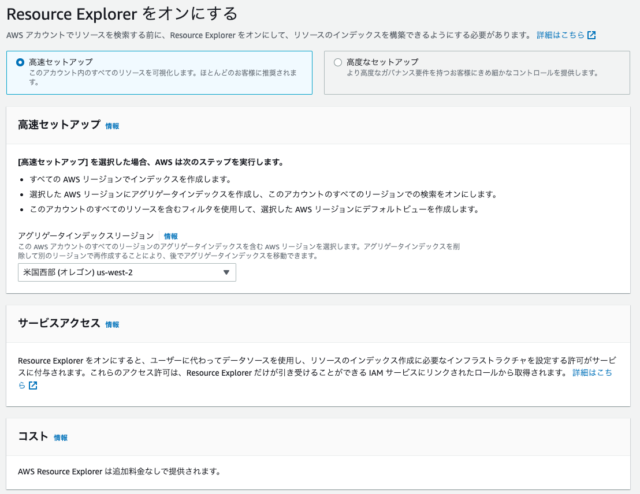This screenshot has width=640, height=494.
Task: Click bullet about アグリゲータインデックスを作成し
Action: point(263,194)
